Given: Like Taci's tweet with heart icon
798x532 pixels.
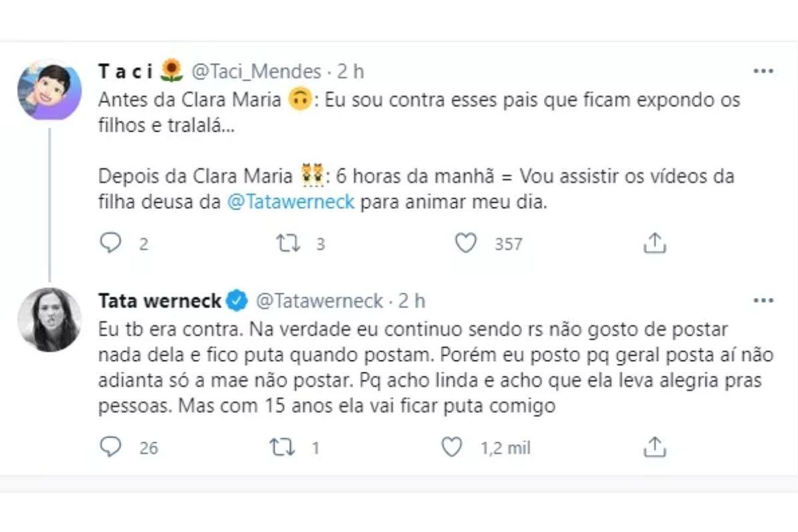Looking at the screenshot, I should pyautogui.click(x=466, y=244).
